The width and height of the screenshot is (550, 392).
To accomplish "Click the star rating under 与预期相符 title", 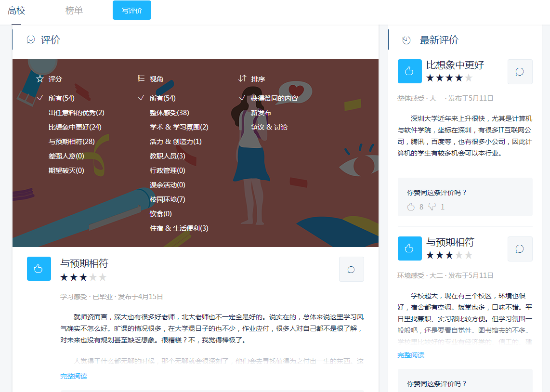I will click(83, 277).
